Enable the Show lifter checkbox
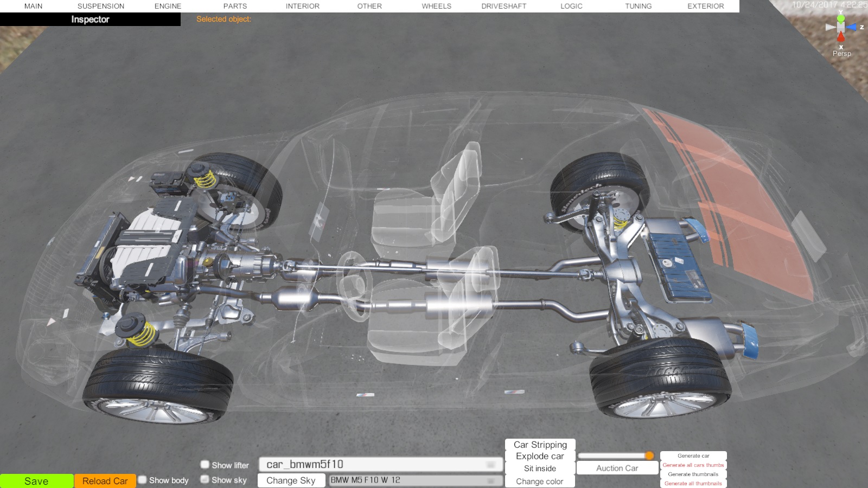Screen dimensions: 868x488 205,465
